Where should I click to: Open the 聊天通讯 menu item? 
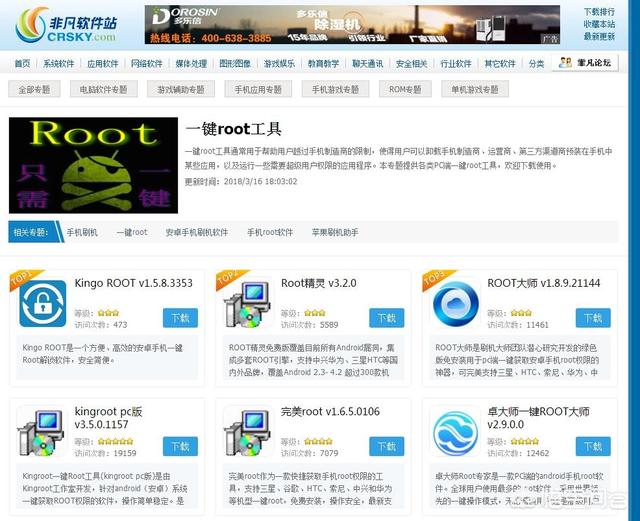tap(367, 64)
